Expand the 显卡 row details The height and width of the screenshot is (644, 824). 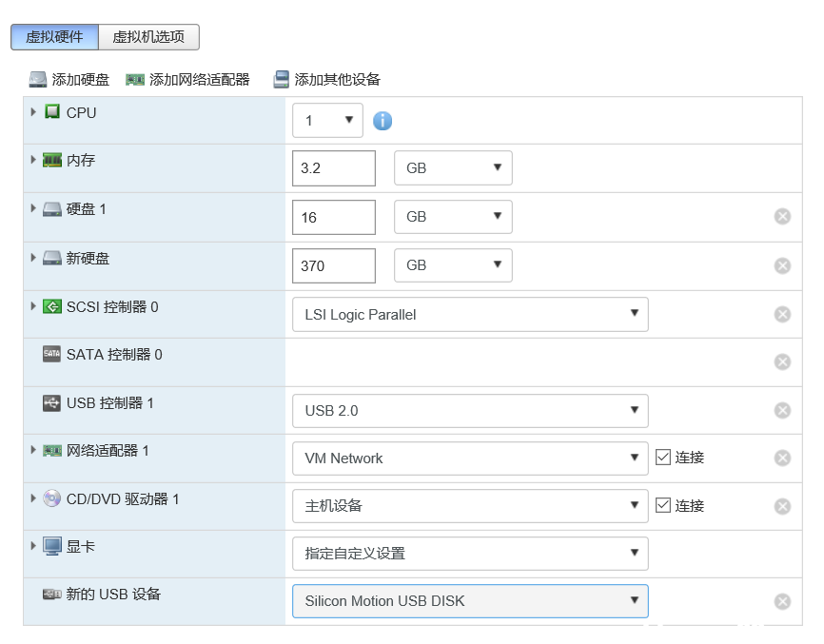tap(34, 546)
